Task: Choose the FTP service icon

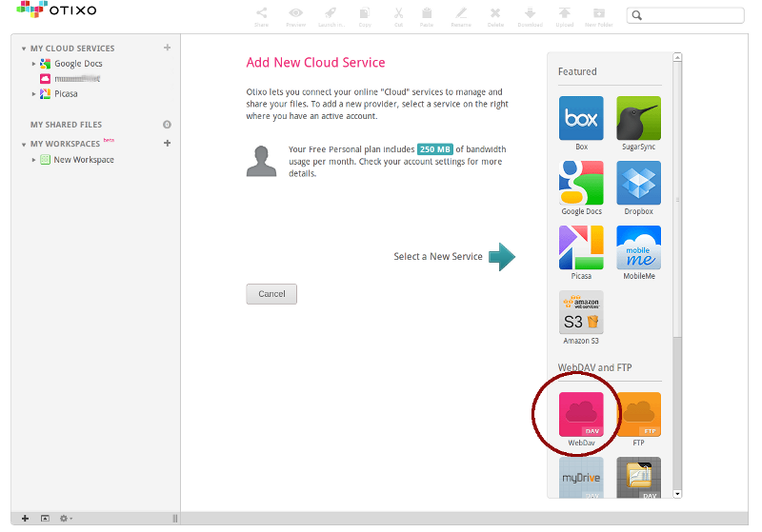Action: (638, 414)
